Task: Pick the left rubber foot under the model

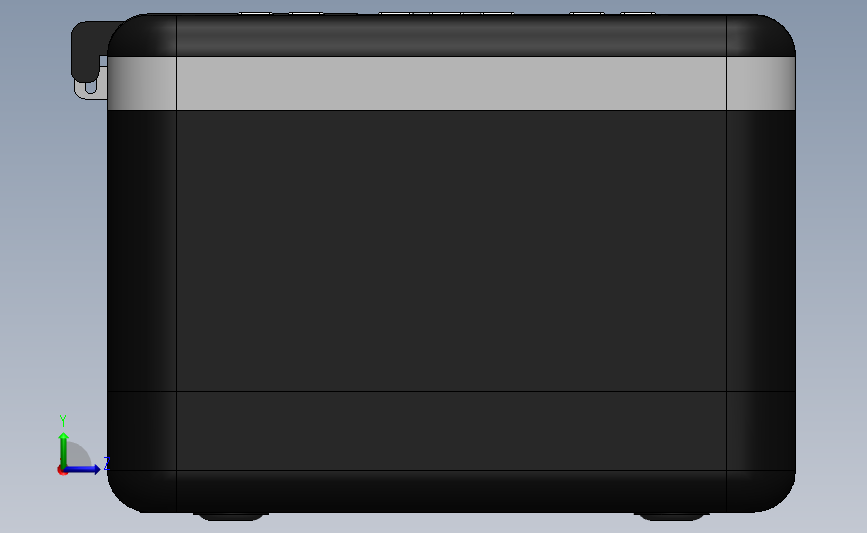Action: tap(231, 516)
